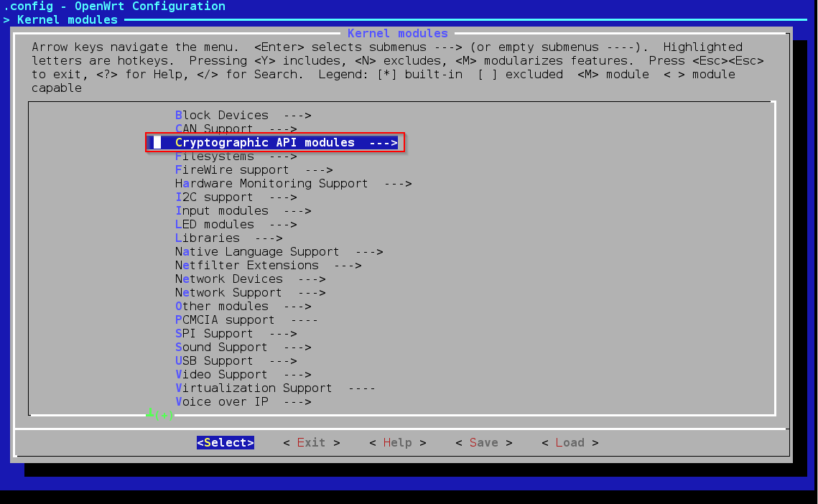This screenshot has height=504, width=818.
Task: Open the Video Support submenu
Action: point(243,375)
